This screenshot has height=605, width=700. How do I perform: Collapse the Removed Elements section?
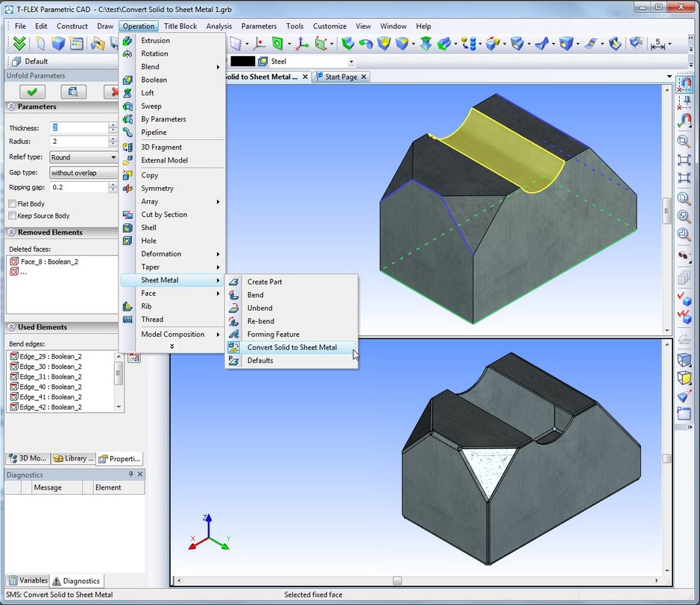click(x=11, y=232)
